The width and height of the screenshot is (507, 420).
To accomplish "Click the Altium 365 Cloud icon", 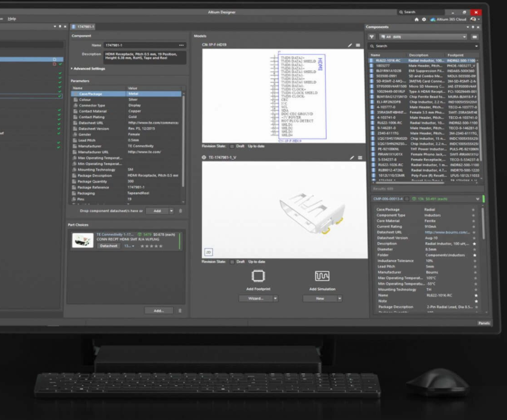I will pyautogui.click(x=433, y=19).
